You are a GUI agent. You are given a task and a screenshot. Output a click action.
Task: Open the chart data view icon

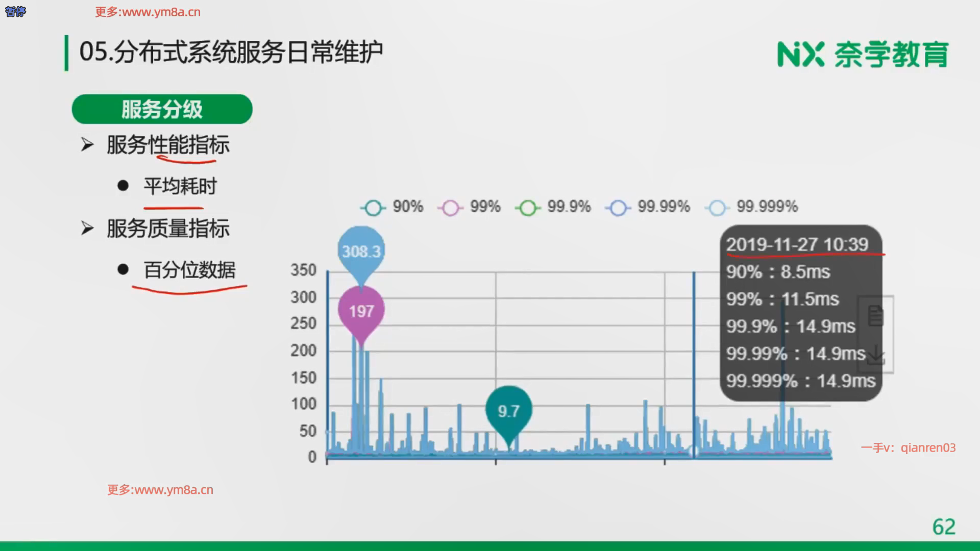(875, 315)
